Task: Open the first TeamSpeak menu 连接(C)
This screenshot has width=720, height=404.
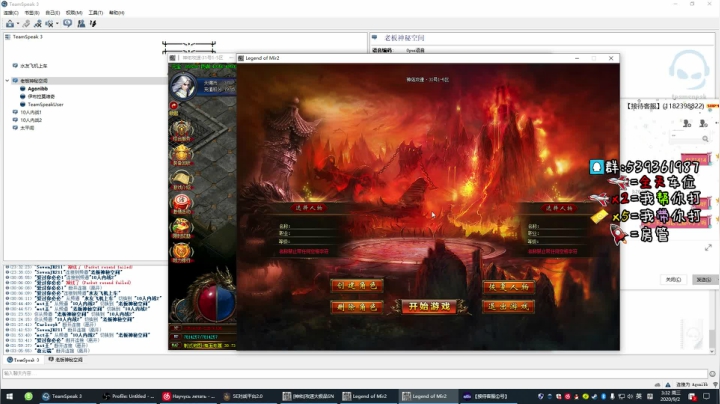Action: click(x=11, y=13)
